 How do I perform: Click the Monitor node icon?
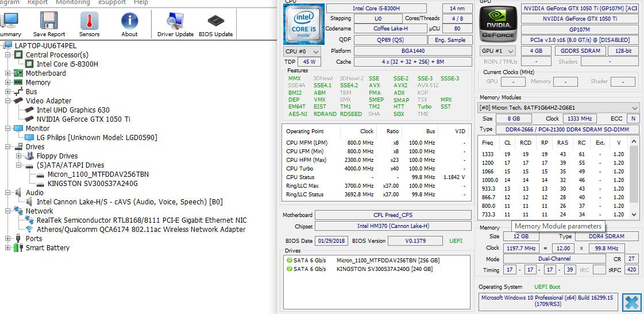[18, 128]
